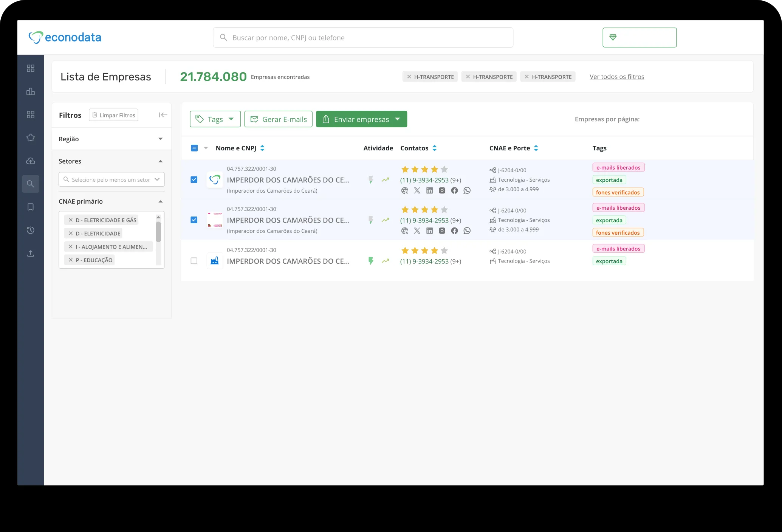Select the star favorites icon in sidebar
782x532 pixels.
[x=31, y=138]
